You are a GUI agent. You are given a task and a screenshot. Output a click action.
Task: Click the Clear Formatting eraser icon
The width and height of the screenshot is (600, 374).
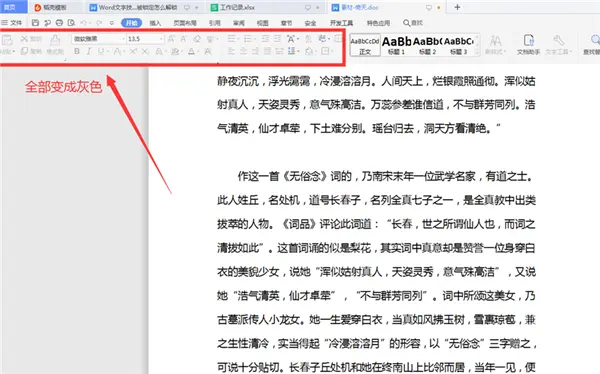coord(197,39)
